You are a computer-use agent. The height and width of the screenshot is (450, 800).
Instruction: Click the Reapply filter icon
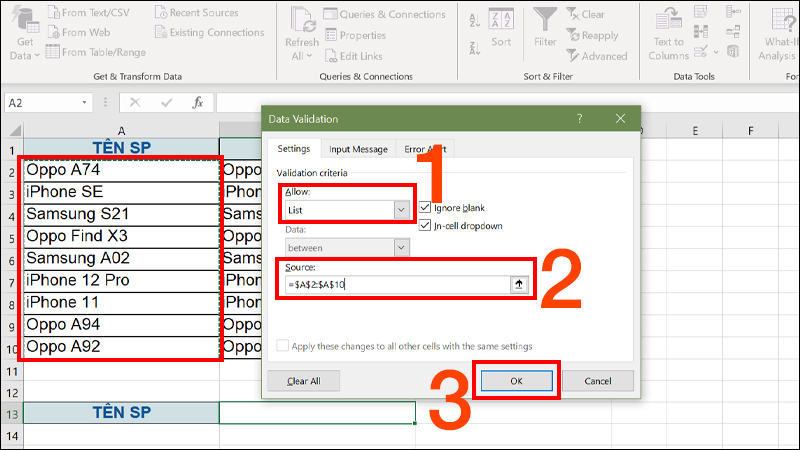574,36
